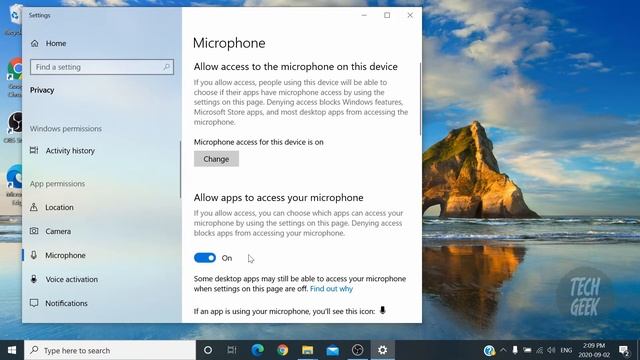Open network status in tray
Screen dimensions: 640x360
click(540, 350)
